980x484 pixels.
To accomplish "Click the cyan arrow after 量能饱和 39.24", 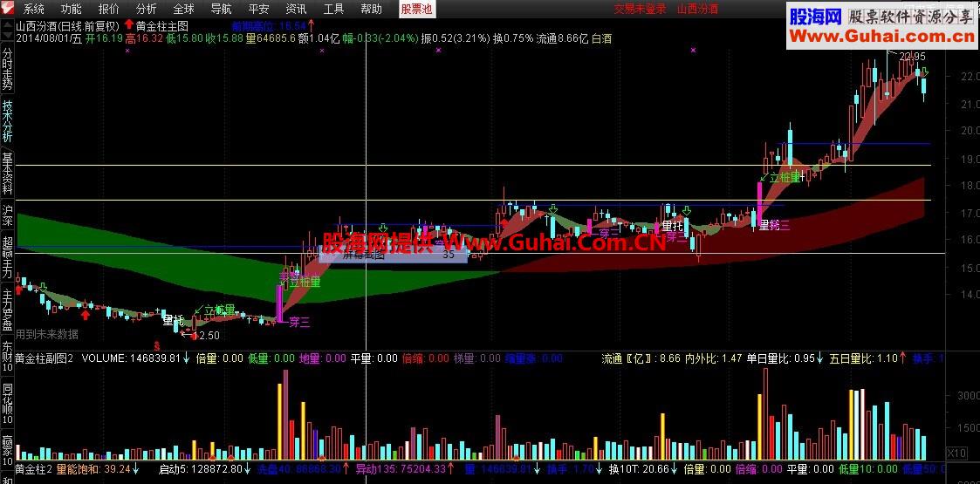I will (x=135, y=468).
